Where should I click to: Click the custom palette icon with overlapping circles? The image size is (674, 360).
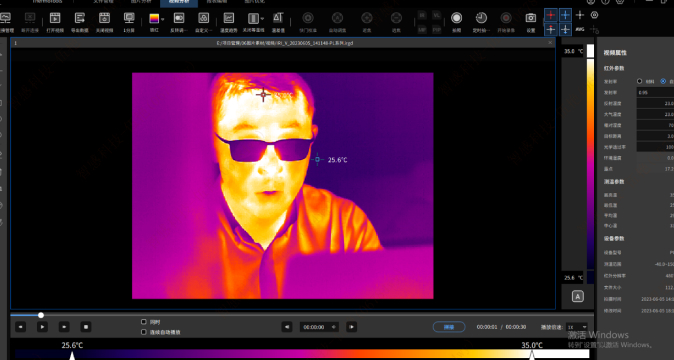(203, 18)
